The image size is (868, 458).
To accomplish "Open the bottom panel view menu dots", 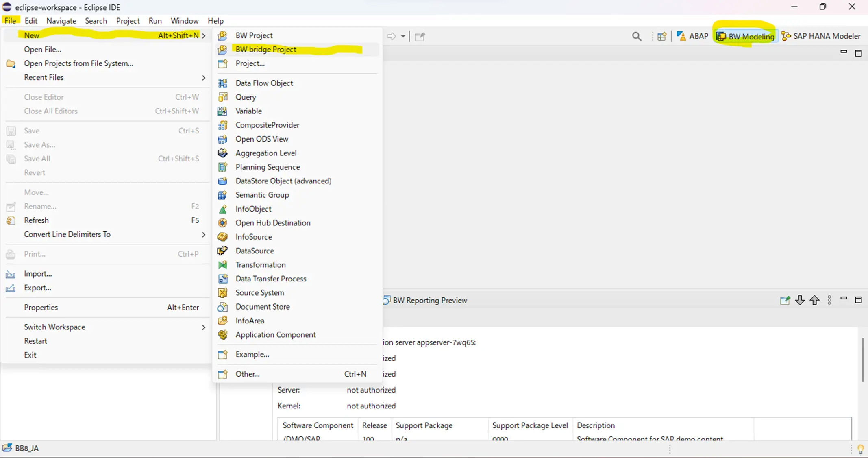I will click(x=829, y=300).
